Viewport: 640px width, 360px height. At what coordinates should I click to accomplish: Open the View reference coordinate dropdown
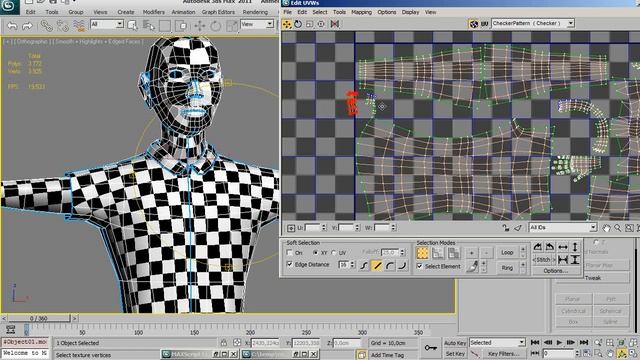tap(257, 24)
